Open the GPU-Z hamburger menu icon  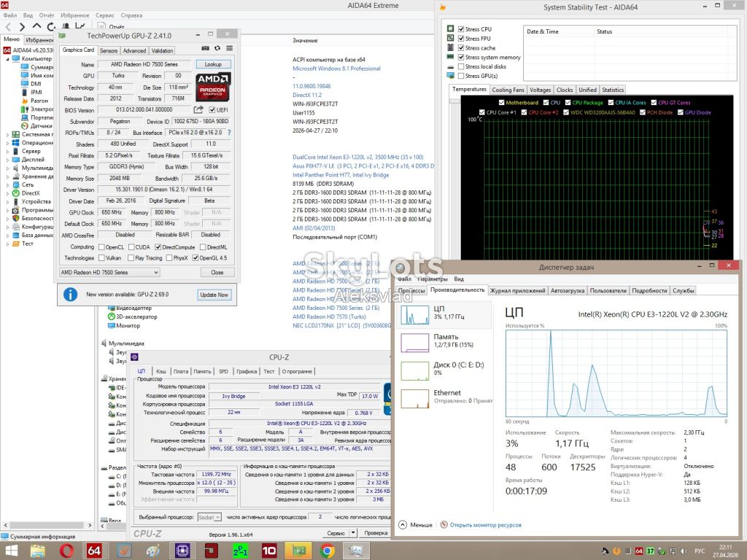(230, 48)
